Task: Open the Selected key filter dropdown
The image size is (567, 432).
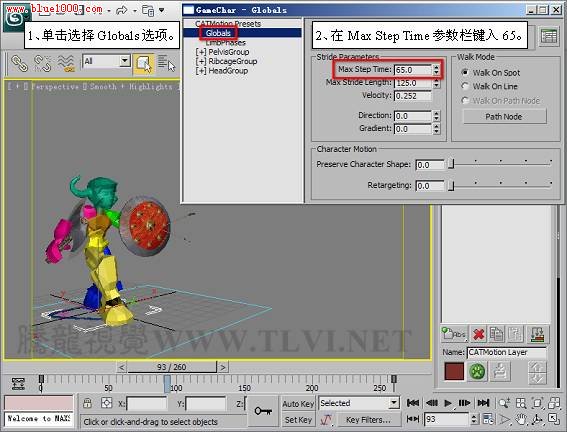Action: [x=394, y=403]
